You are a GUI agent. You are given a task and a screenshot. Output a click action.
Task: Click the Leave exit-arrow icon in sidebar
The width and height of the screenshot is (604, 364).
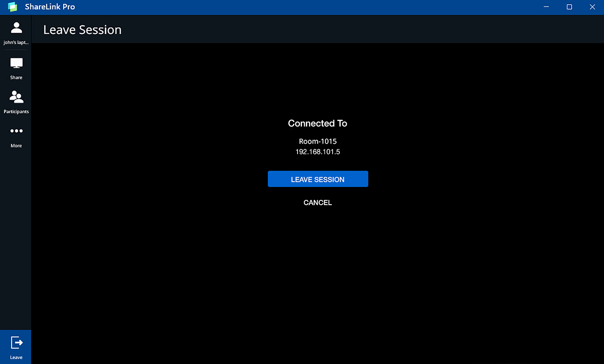(x=16, y=343)
